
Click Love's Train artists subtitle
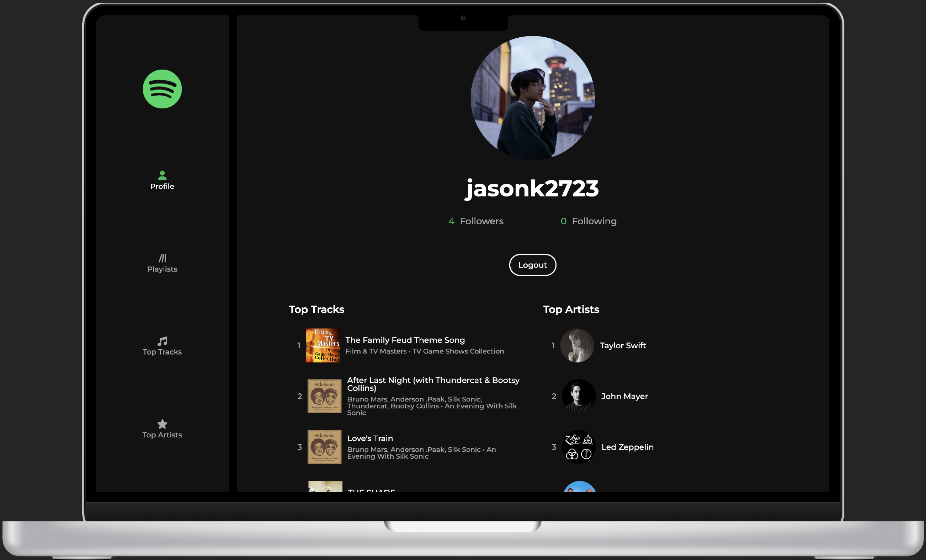pos(422,453)
